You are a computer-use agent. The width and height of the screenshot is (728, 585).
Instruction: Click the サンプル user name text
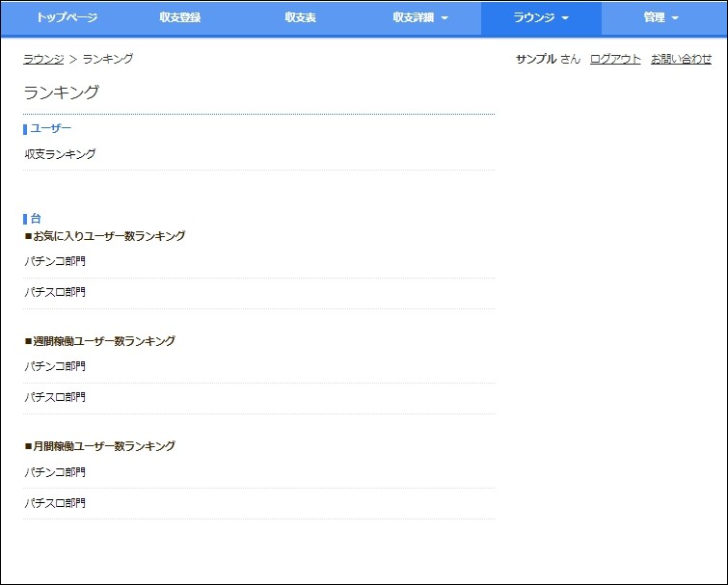tap(536, 59)
